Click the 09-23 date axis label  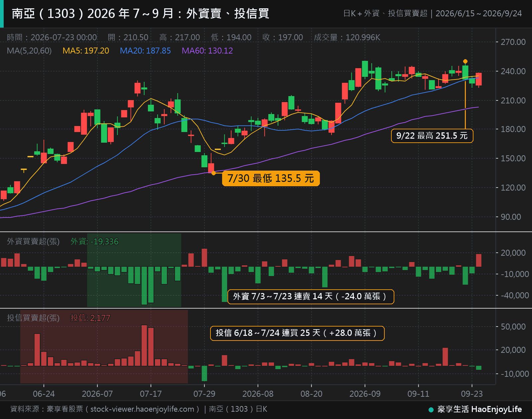[472, 394]
